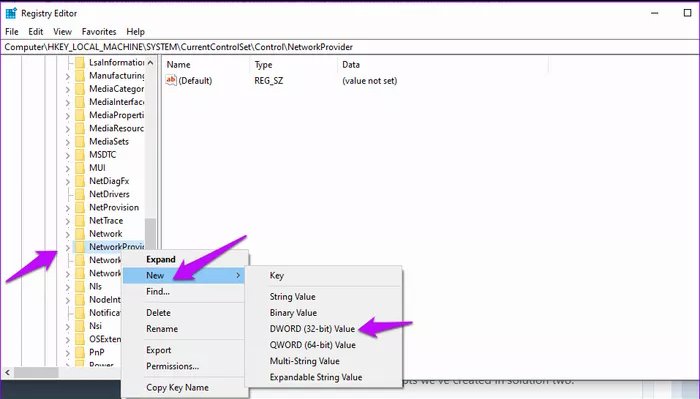
Task: Click the Registry Editor app icon in title bar
Action: (x=11, y=13)
